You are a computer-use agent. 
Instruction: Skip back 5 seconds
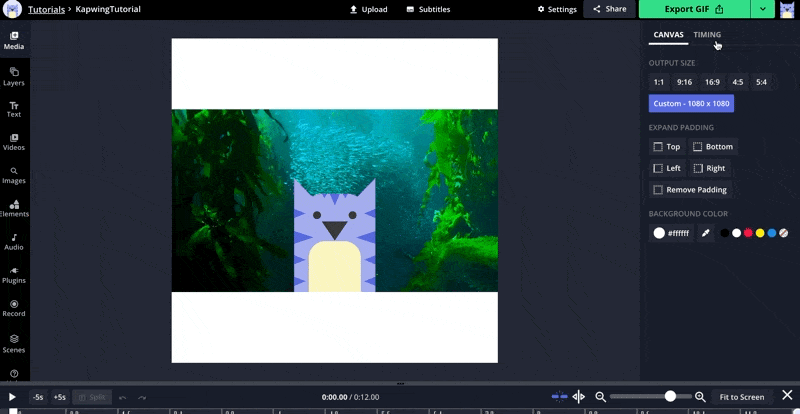[38, 397]
